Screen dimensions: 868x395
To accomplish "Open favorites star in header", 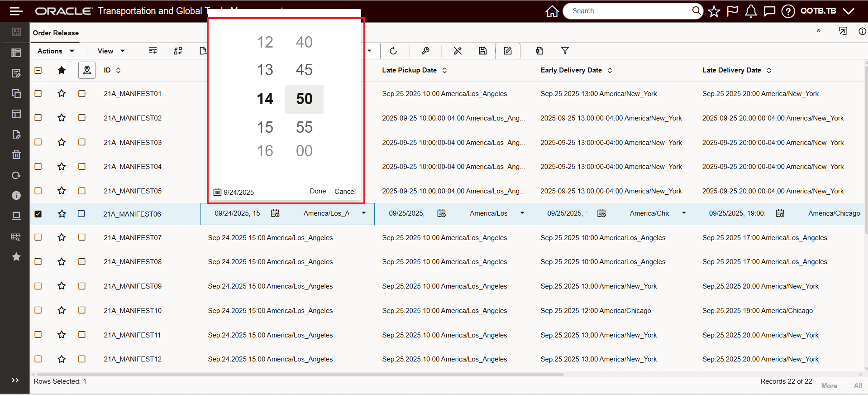I will [x=714, y=11].
